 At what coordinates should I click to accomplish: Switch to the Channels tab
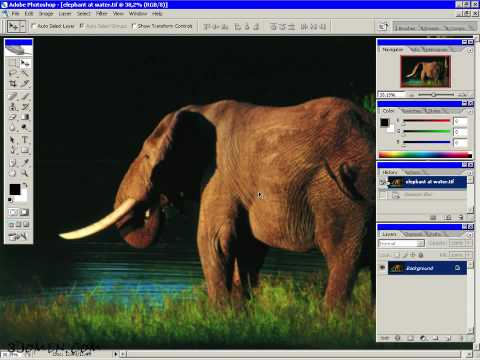(x=413, y=234)
